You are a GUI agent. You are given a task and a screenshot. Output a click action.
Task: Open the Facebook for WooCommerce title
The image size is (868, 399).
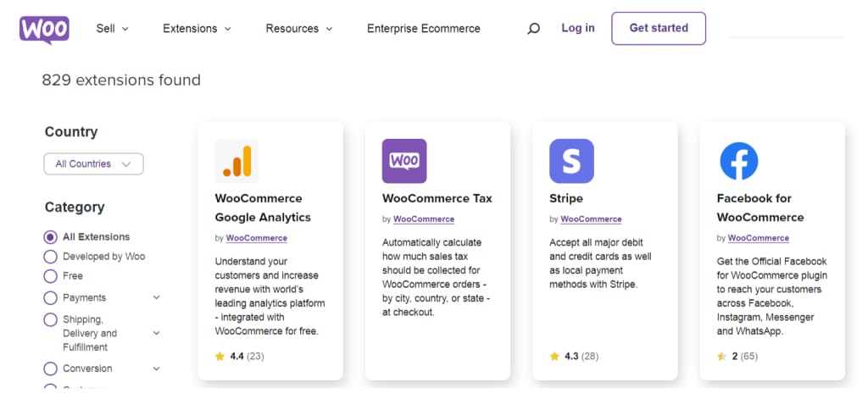(760, 208)
